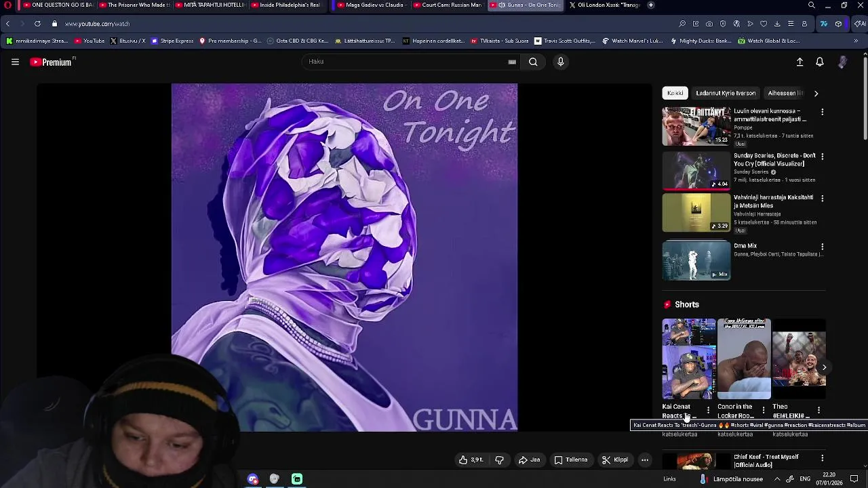Save video using Tallenna button

[570, 460]
